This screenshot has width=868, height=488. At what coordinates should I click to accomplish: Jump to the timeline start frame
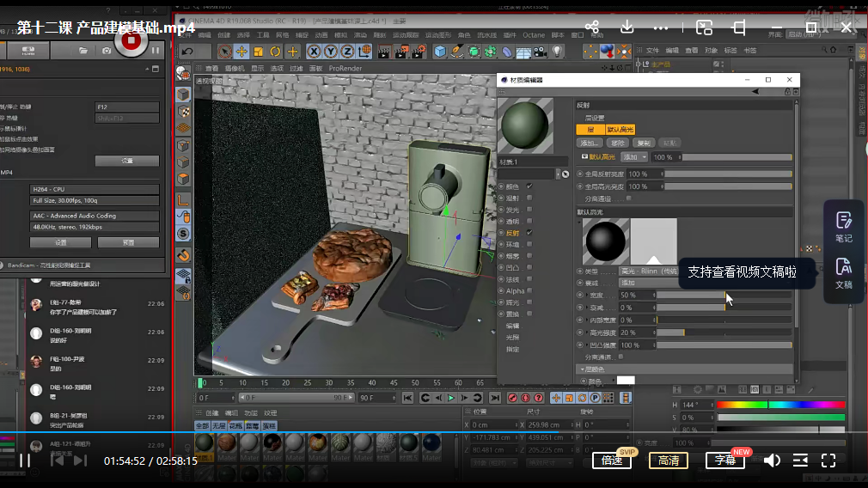407,398
